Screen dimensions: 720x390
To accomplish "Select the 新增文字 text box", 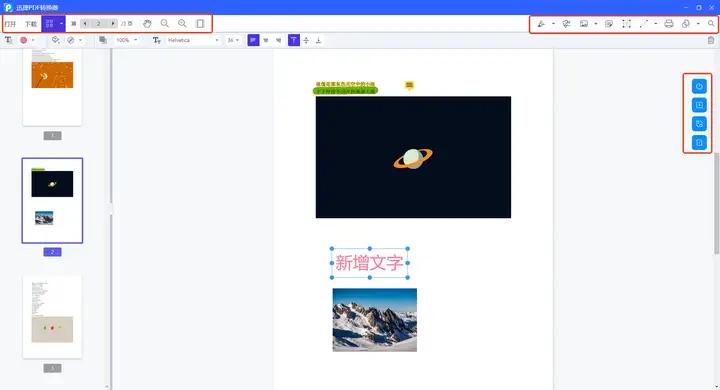I will (370, 263).
